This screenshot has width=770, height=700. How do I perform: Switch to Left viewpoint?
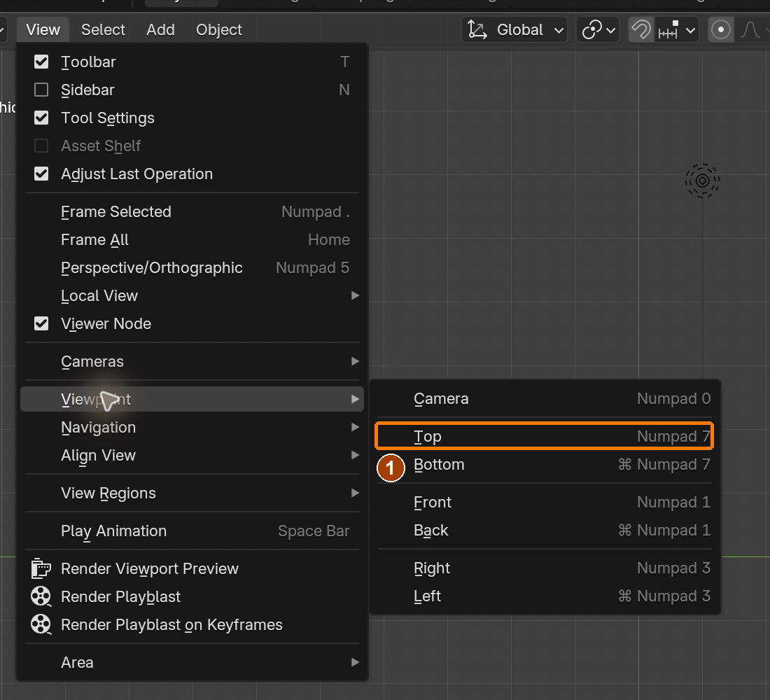click(x=545, y=596)
